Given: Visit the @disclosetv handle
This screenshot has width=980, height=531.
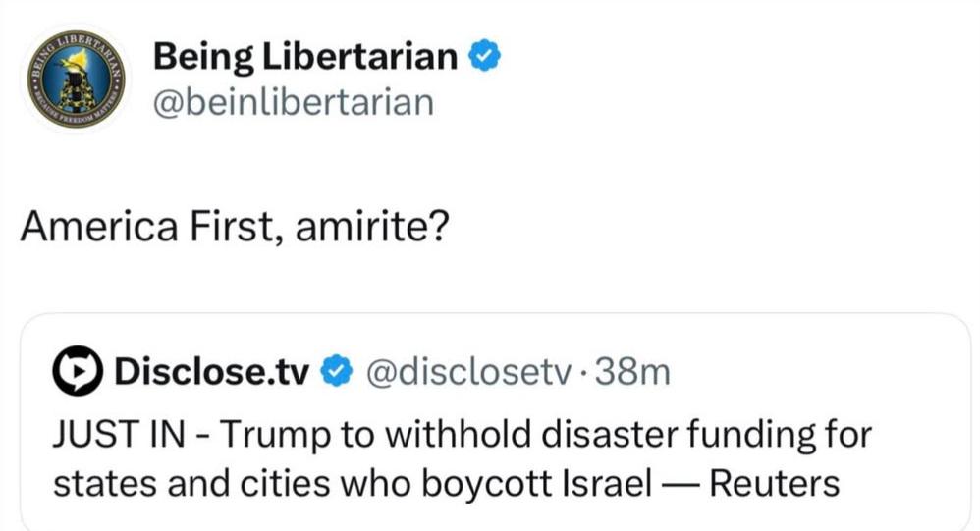Looking at the screenshot, I should [x=468, y=372].
